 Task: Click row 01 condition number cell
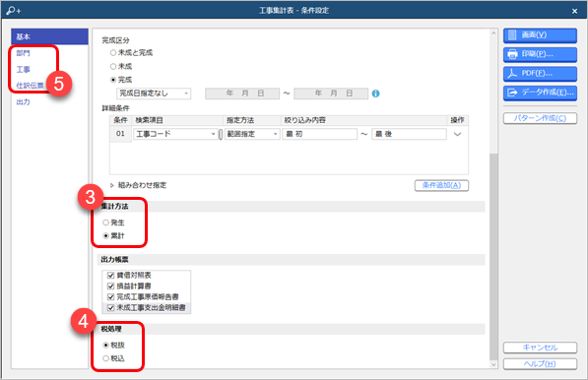120,134
